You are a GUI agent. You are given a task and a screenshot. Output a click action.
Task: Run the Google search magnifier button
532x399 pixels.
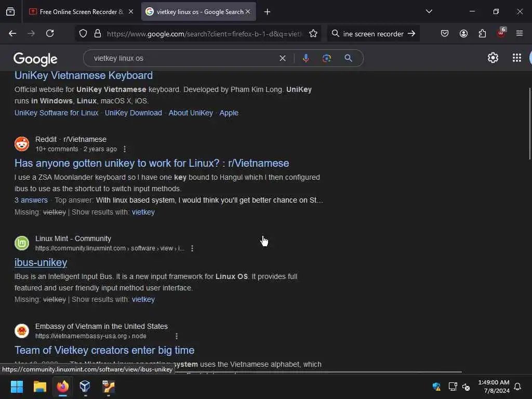pyautogui.click(x=348, y=58)
